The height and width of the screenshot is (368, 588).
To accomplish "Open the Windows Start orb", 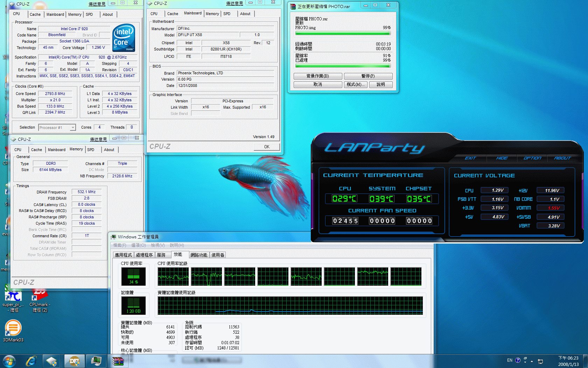I will (x=9, y=361).
